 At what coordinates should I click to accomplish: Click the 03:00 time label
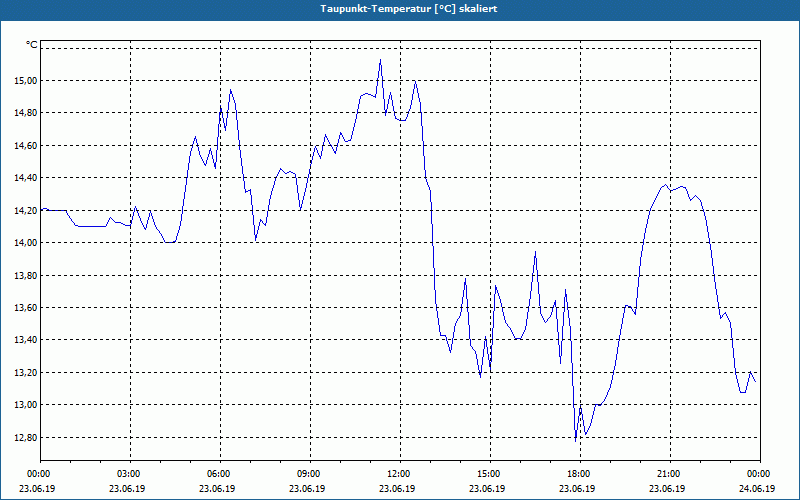coord(131,474)
